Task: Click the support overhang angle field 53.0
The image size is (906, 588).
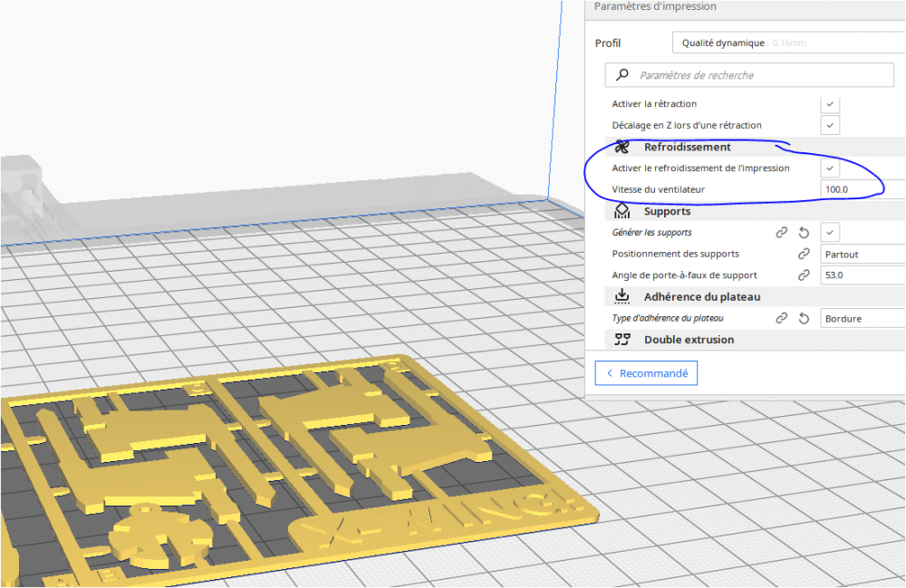Action: point(863,275)
